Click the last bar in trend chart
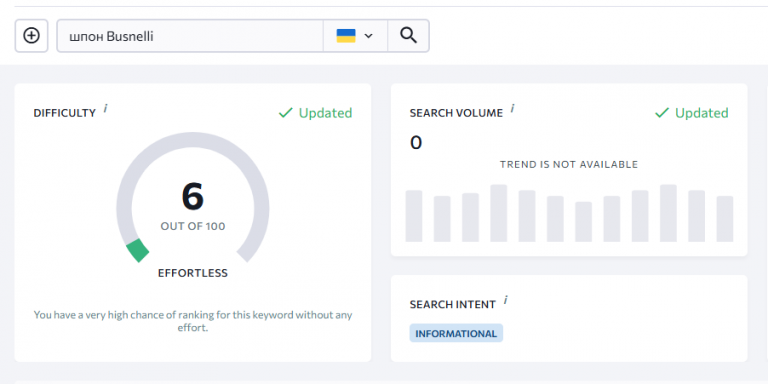The image size is (768, 384). pos(725,219)
